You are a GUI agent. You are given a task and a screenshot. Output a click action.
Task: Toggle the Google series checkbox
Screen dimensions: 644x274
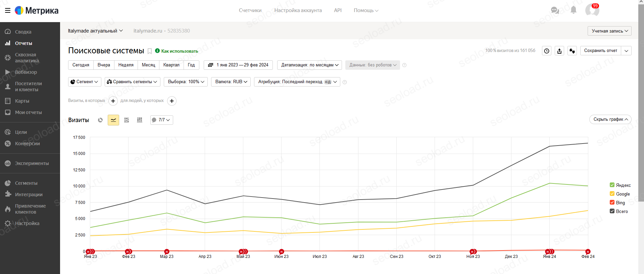612,194
